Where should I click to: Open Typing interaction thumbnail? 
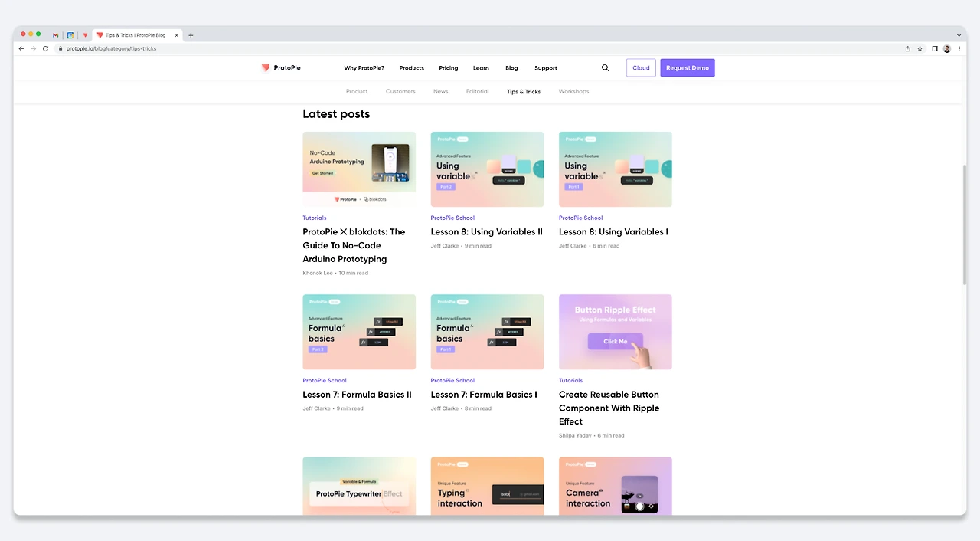[487, 486]
